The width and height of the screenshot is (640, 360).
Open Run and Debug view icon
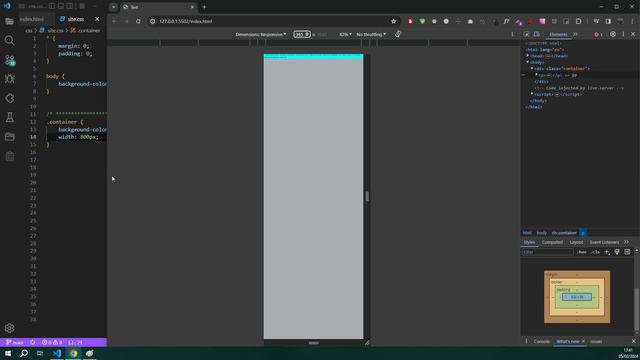click(x=9, y=79)
